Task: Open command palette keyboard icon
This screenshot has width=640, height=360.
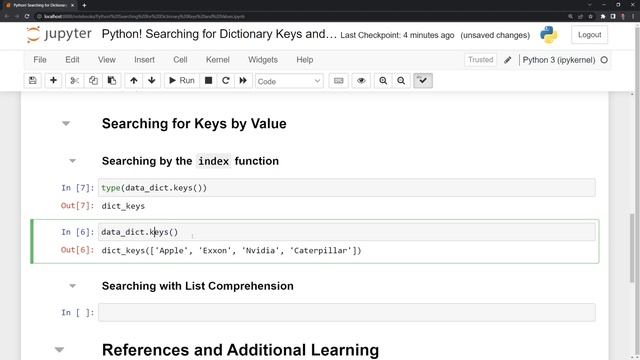Action: [338, 81]
